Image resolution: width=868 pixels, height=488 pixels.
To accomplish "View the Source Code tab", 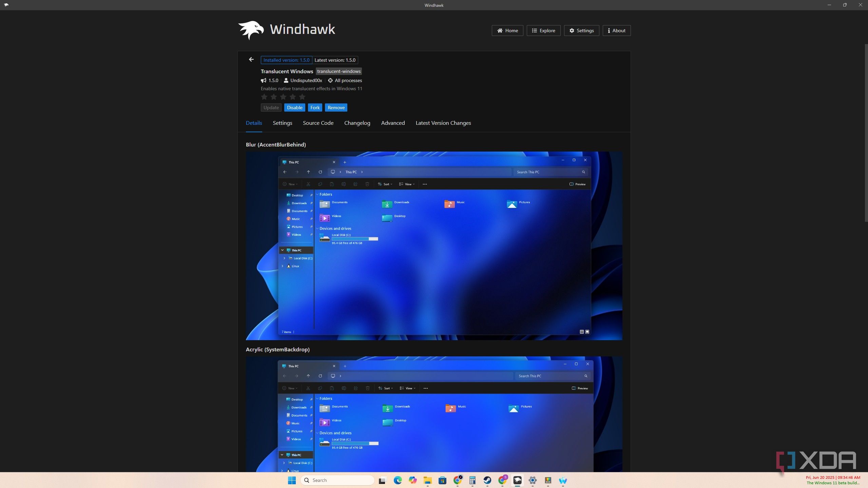I will pos(318,123).
